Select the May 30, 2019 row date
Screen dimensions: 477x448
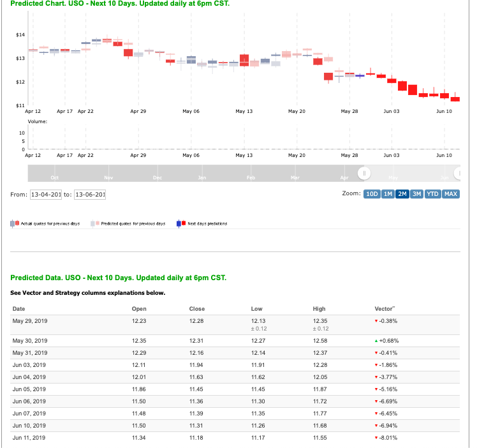click(x=30, y=341)
